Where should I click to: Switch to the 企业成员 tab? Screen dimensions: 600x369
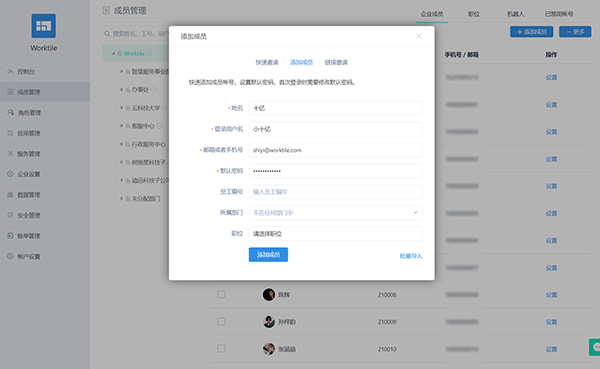(x=432, y=14)
